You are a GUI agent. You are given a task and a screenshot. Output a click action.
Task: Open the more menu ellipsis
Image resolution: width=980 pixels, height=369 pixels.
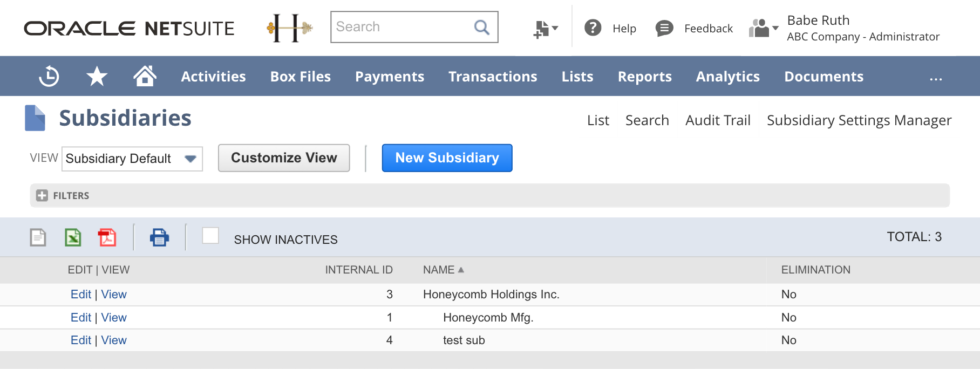point(936,79)
